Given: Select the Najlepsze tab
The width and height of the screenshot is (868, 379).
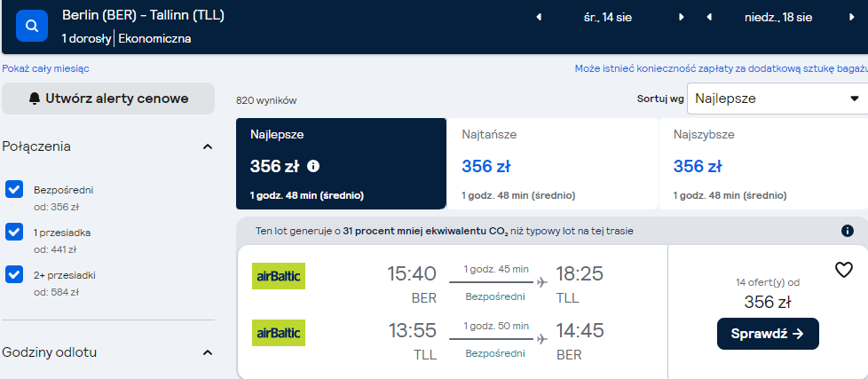Looking at the screenshot, I should point(341,164).
